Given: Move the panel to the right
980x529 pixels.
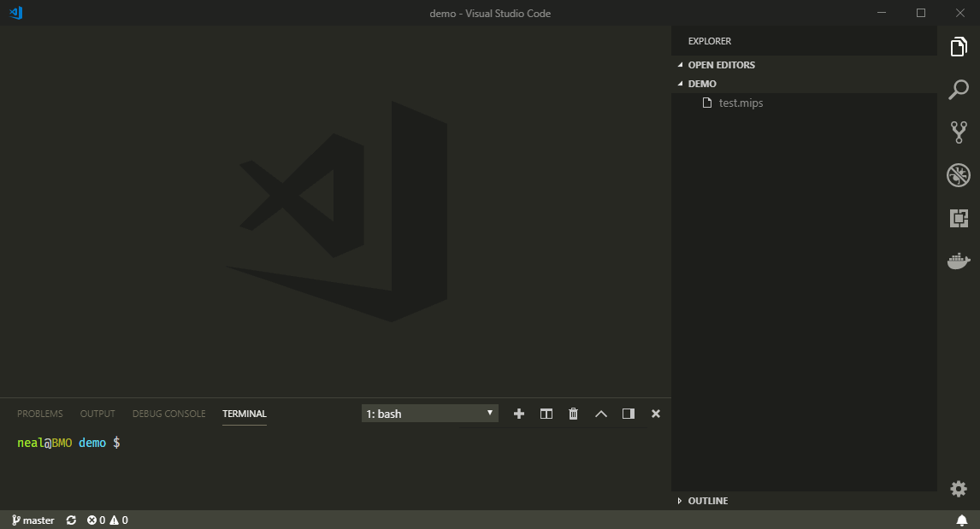Looking at the screenshot, I should (x=629, y=414).
